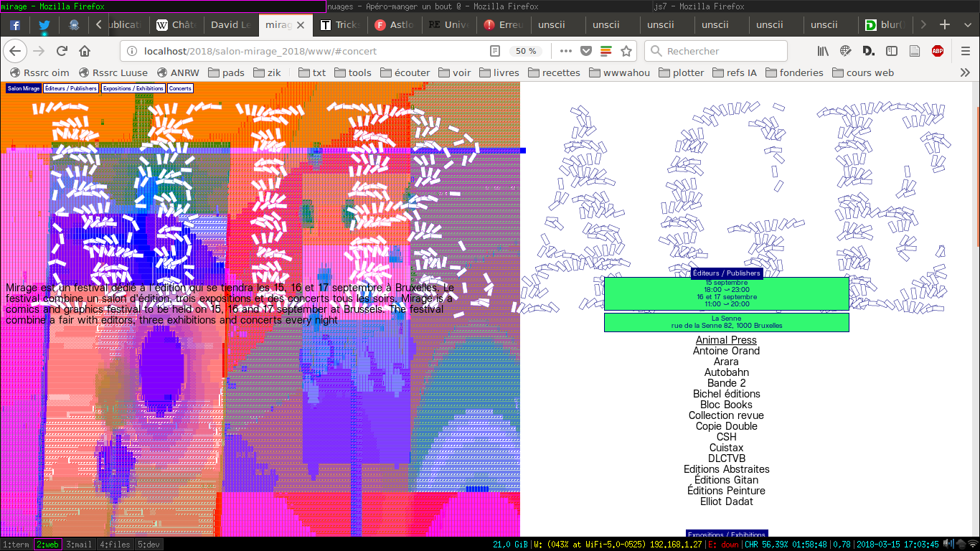980x551 pixels.
Task: Open the Firefox library icon
Action: 823,51
